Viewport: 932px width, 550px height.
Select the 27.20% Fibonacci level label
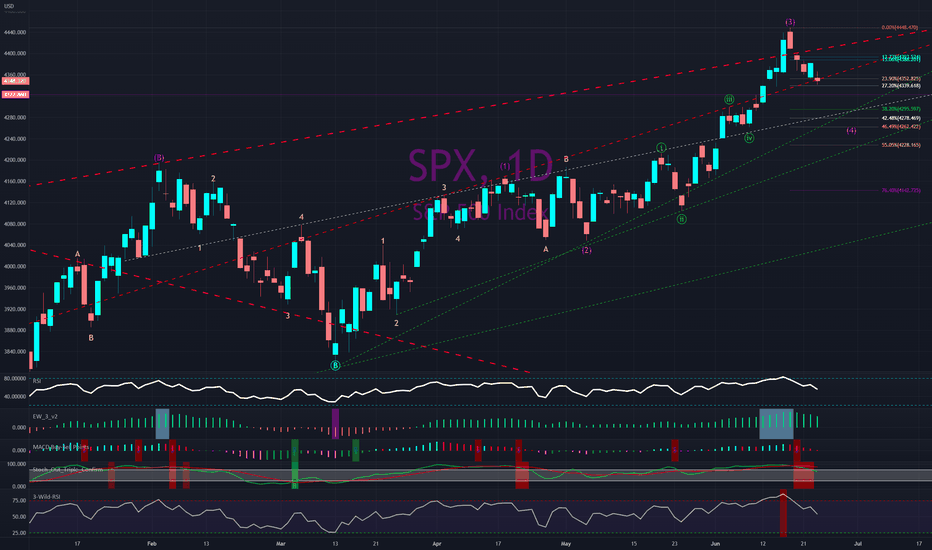pyautogui.click(x=901, y=86)
